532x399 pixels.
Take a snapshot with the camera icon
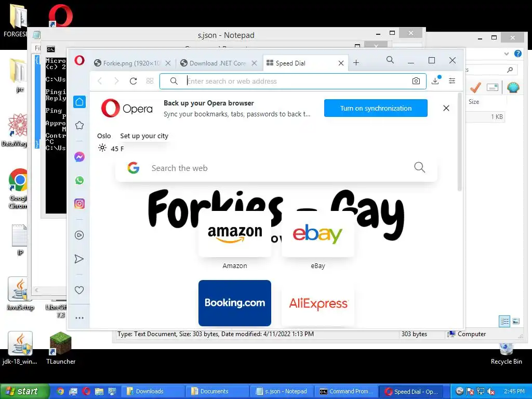tap(416, 81)
